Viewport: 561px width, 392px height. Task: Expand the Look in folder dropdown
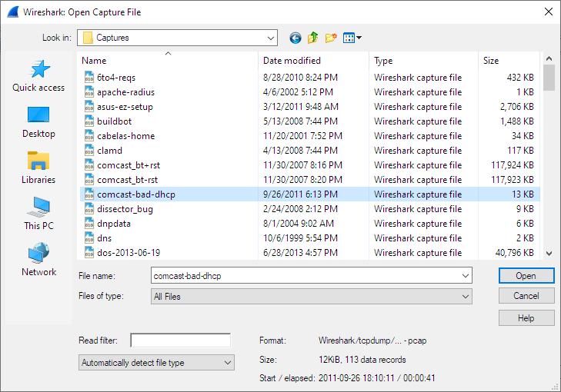coord(270,38)
